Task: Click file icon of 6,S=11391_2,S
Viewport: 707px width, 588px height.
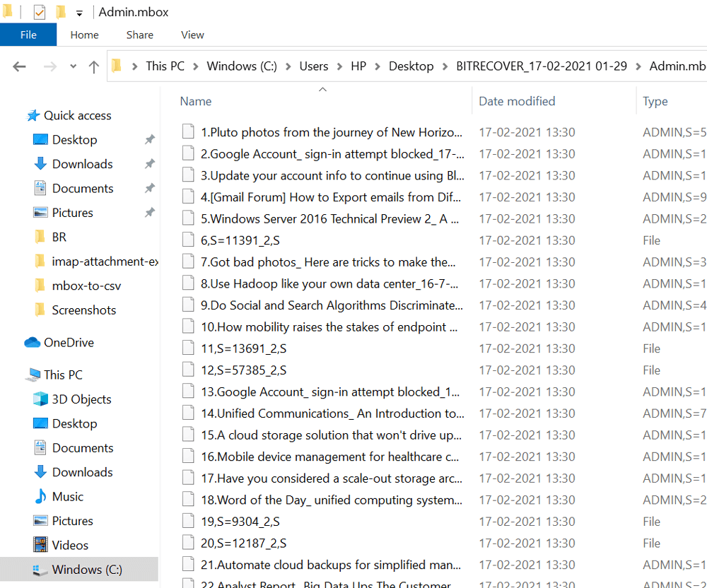Action: (x=188, y=240)
